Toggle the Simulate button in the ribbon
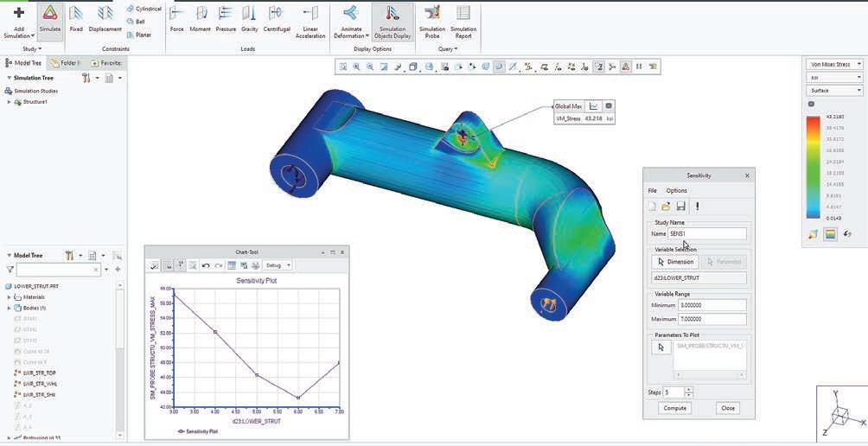The image size is (868, 446). click(50, 21)
